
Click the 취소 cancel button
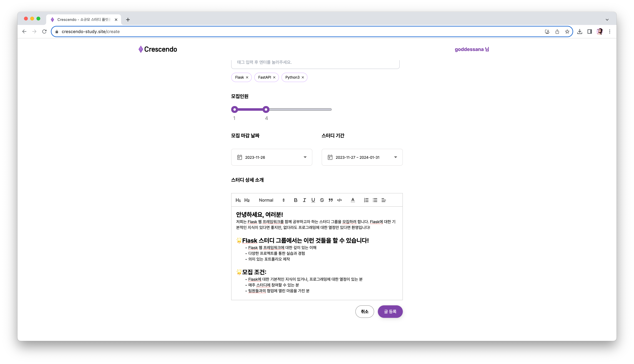[x=364, y=311]
